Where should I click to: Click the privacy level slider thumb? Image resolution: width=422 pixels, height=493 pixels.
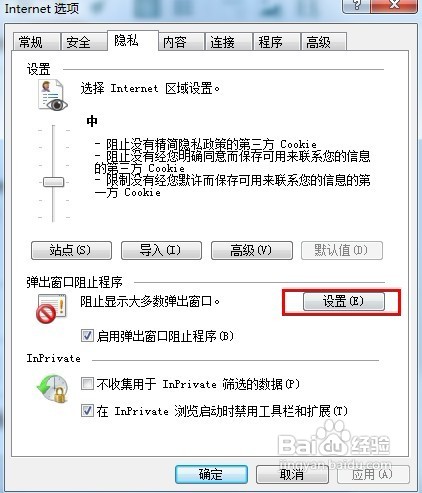pos(53,182)
